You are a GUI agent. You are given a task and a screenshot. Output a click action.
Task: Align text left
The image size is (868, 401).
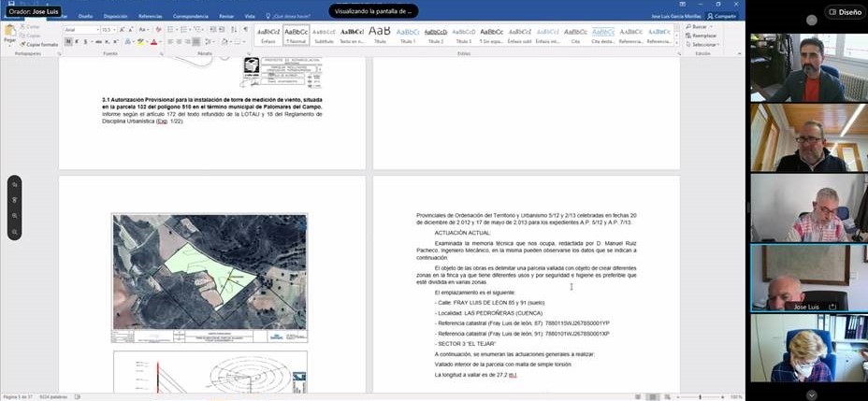pyautogui.click(x=171, y=42)
